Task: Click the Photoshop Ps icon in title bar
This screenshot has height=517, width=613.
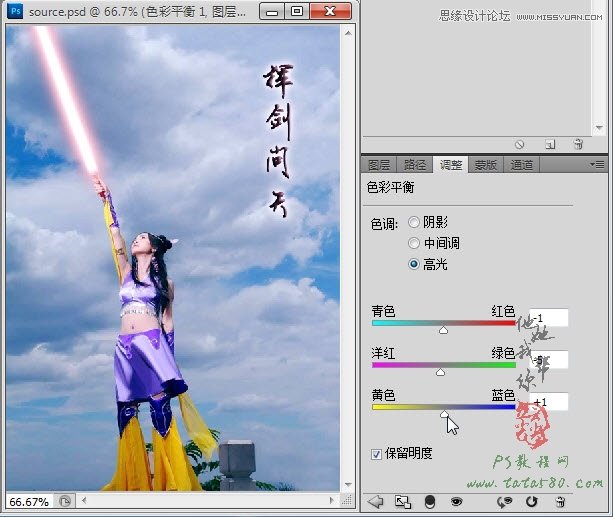Action: tap(15, 11)
